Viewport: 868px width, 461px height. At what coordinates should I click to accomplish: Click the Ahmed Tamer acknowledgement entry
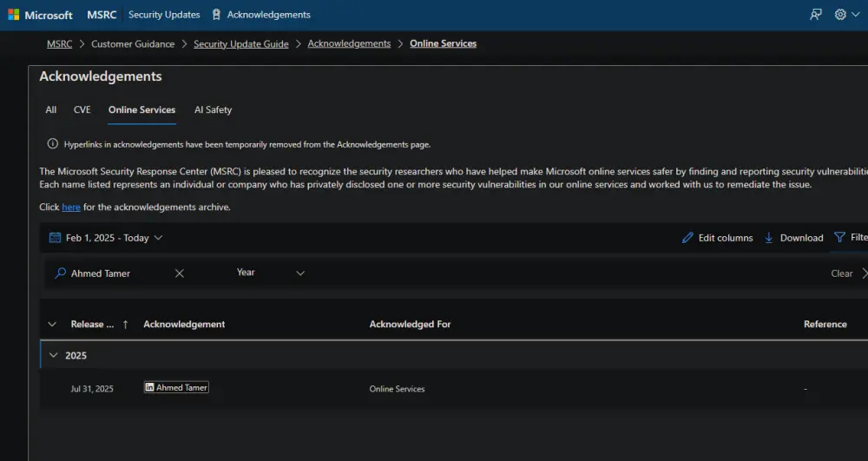[x=176, y=387]
